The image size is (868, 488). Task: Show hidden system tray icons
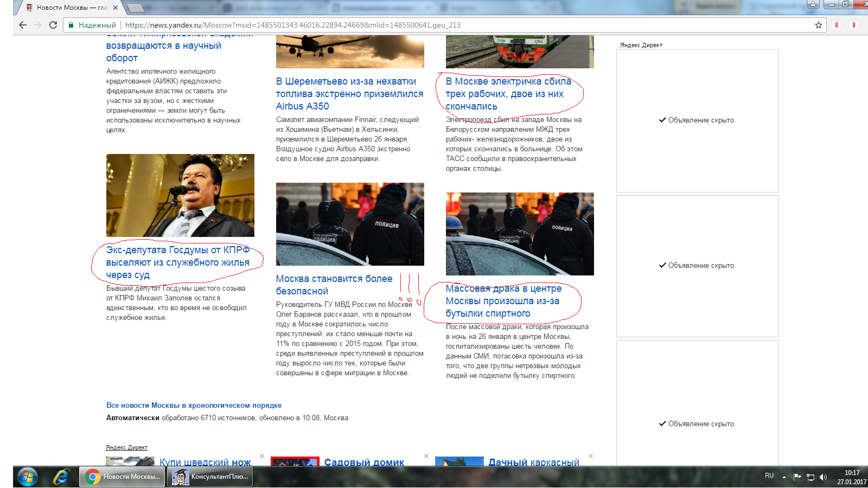(784, 477)
